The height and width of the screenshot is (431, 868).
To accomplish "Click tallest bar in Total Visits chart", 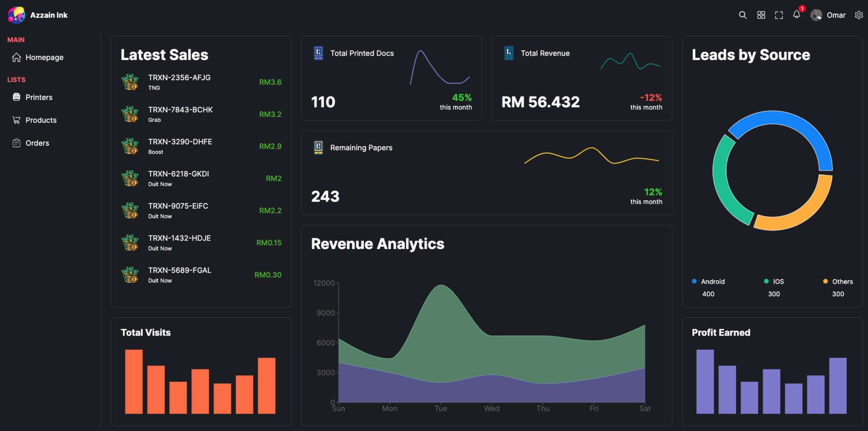I will (x=134, y=382).
